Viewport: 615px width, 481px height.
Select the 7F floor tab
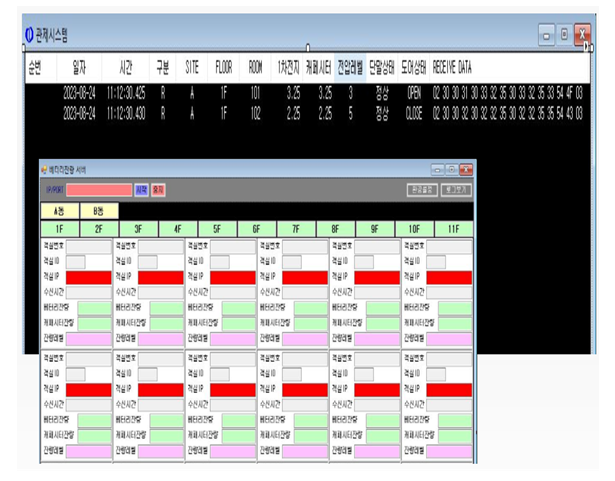(x=296, y=229)
